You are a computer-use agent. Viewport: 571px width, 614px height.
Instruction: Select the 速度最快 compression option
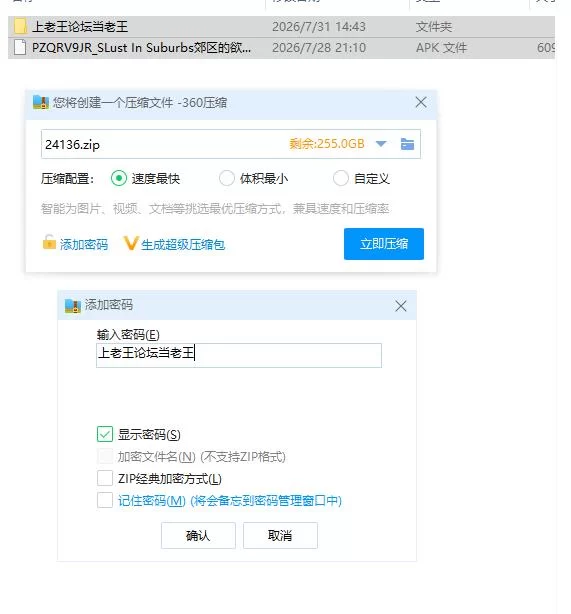[119, 179]
